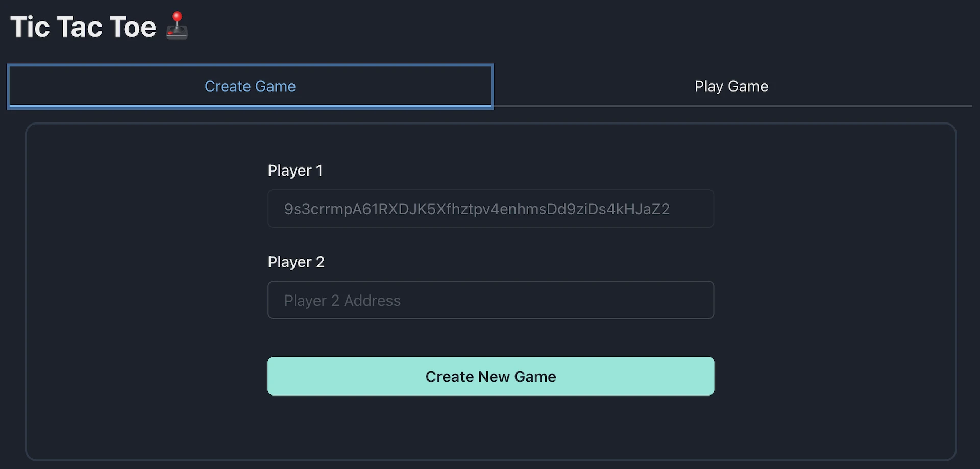This screenshot has height=469, width=980.
Task: Select the prefilled Player 1 wallet address
Action: [476, 209]
